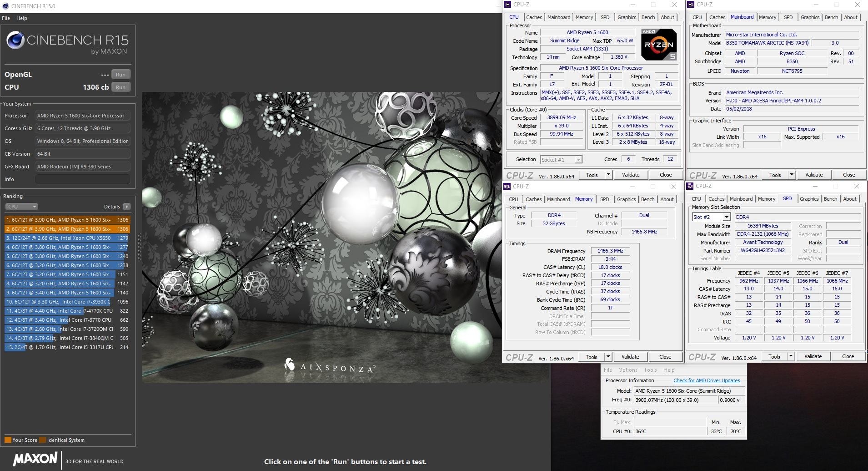Click the DRAM Frequency value 1466.3 MHz
Image resolution: width=868 pixels, height=471 pixels.
click(610, 251)
